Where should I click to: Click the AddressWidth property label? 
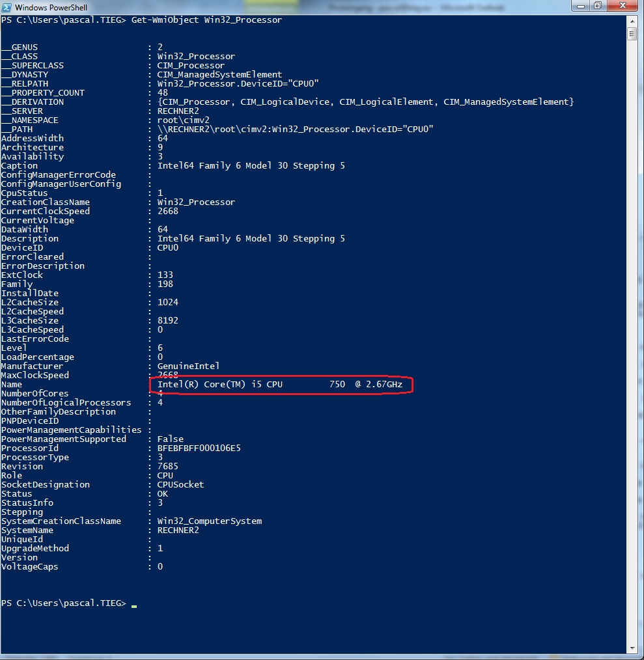(x=33, y=139)
